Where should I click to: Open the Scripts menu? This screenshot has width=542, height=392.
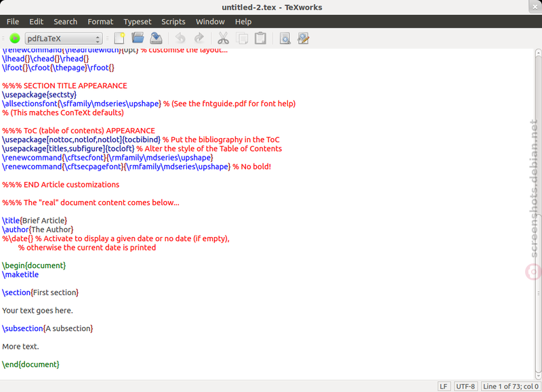point(173,22)
